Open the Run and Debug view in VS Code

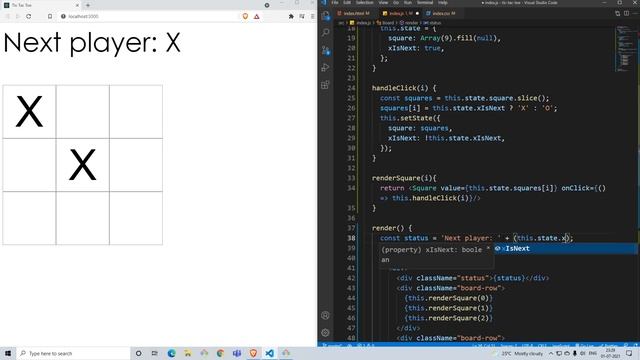point(325,67)
